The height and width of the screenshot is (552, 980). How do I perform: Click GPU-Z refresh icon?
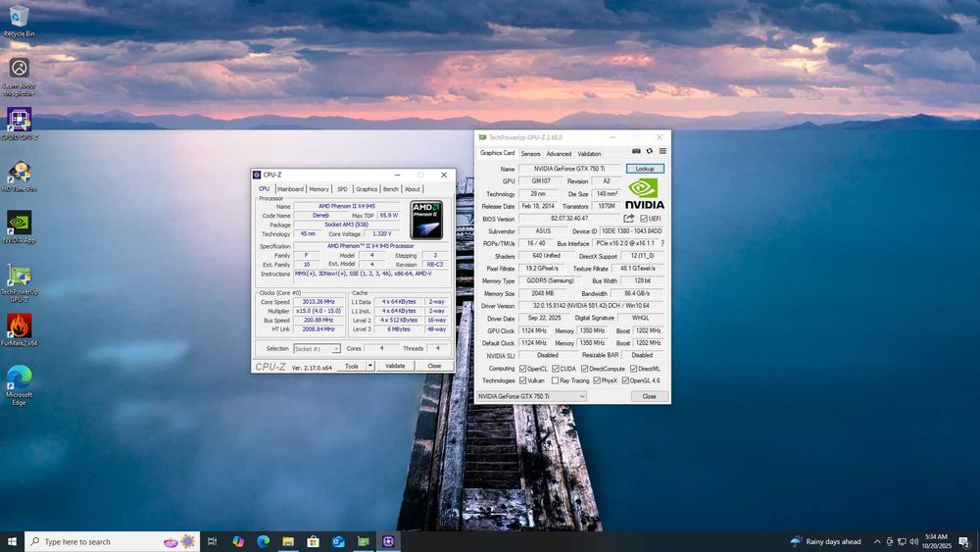pos(650,151)
